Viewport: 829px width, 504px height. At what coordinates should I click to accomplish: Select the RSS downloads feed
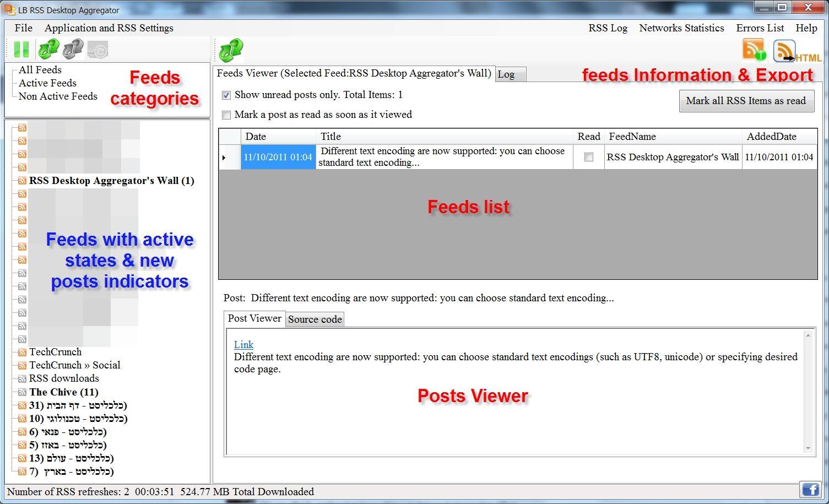pos(64,378)
